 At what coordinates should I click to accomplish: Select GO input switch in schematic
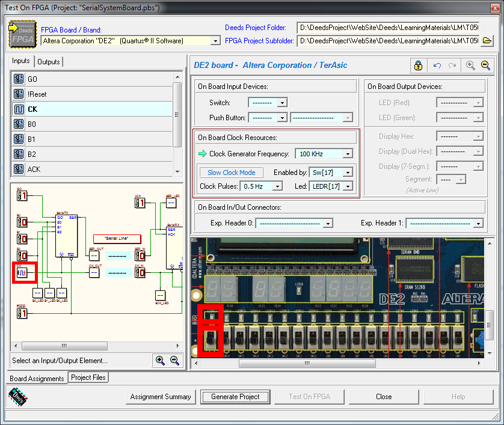[x=22, y=195]
